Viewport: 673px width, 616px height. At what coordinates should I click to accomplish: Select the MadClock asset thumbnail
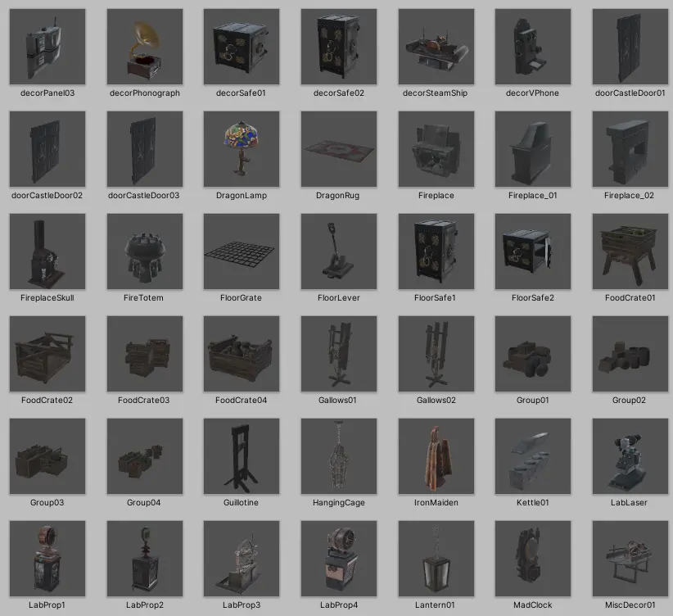click(x=533, y=559)
